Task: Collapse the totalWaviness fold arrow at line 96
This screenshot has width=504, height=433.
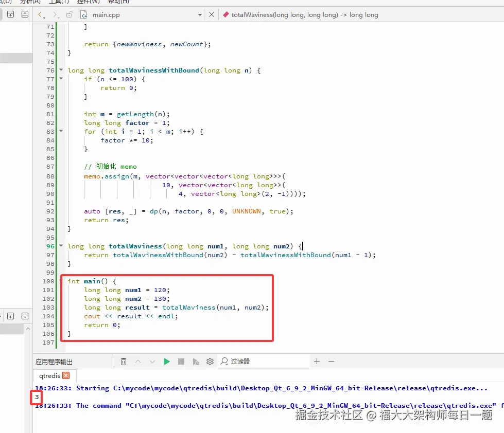Action: point(61,245)
